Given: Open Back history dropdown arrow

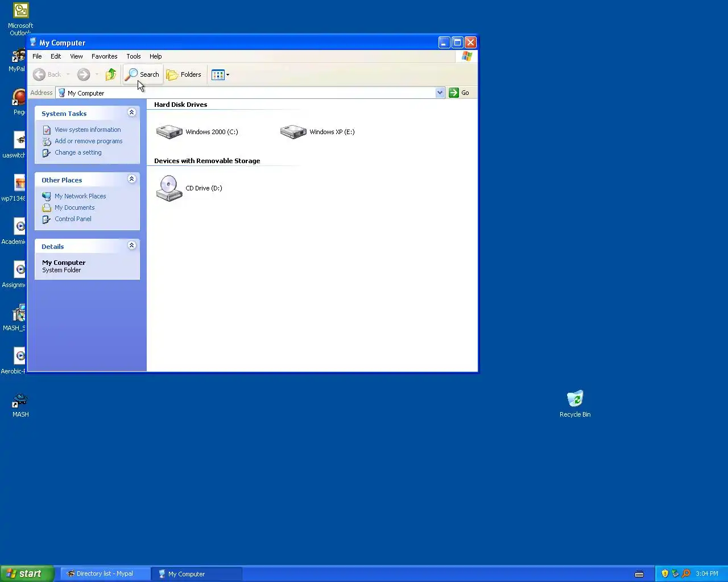Looking at the screenshot, I should click(x=68, y=74).
